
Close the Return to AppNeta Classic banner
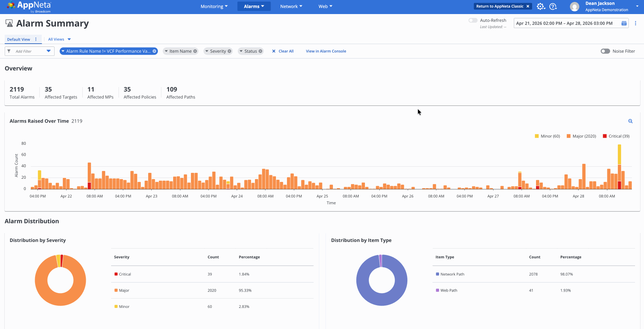coord(528,6)
